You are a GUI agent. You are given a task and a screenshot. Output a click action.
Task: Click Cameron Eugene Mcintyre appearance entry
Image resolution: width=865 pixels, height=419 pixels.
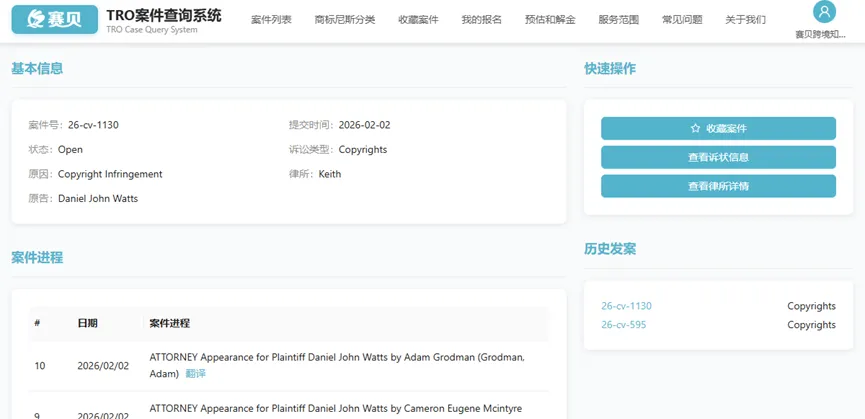click(x=335, y=409)
